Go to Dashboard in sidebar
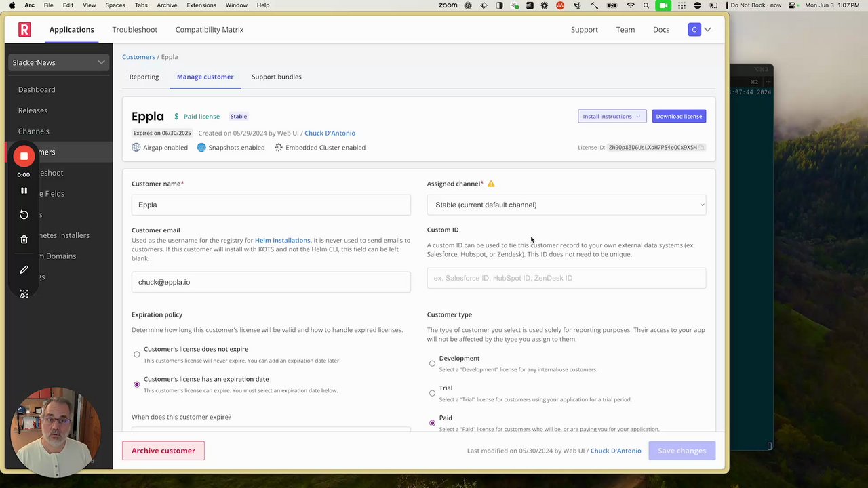The image size is (868, 488). point(37,89)
